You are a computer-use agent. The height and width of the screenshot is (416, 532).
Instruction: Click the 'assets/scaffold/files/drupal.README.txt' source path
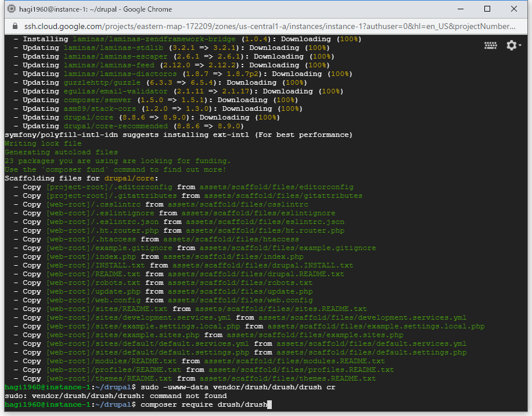coord(256,274)
